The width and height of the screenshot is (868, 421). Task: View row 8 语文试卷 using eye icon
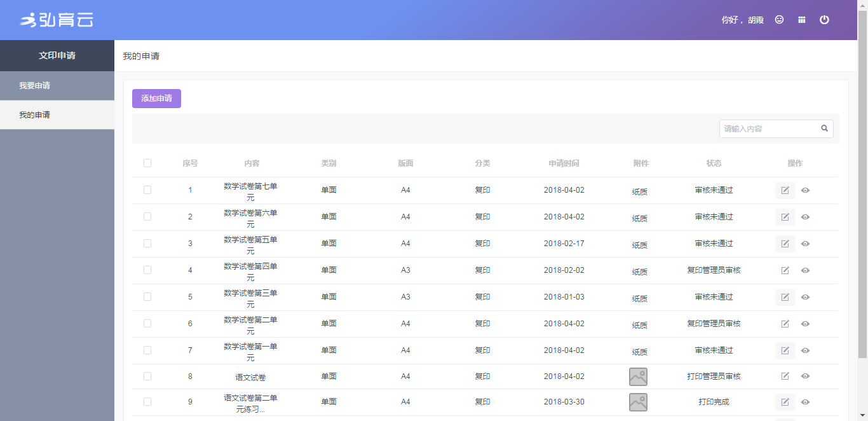[805, 376]
